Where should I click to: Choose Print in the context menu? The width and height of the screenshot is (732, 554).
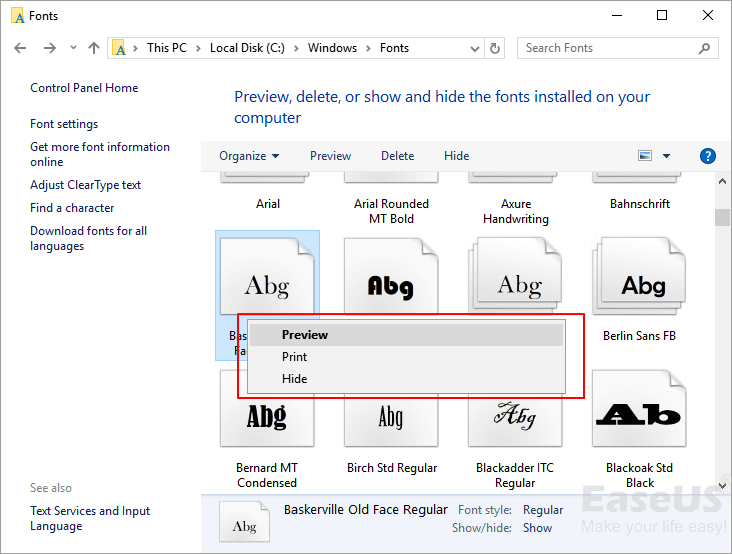294,357
